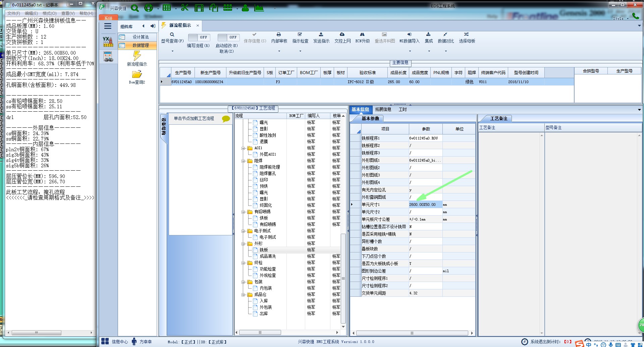Open 文件(F) menu in Notepad
This screenshot has height=347, width=644.
click(14, 13)
